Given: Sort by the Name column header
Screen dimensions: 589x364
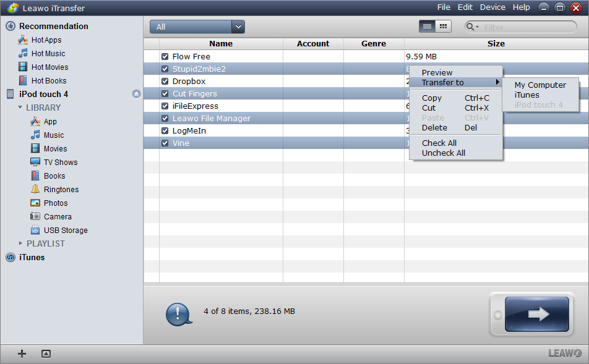Looking at the screenshot, I should click(x=221, y=43).
